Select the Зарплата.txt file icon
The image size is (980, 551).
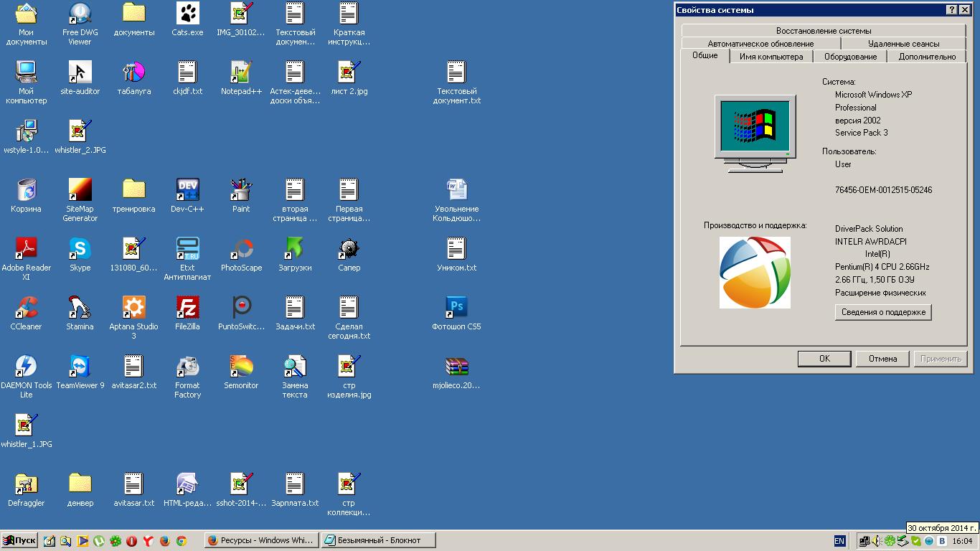tap(295, 490)
